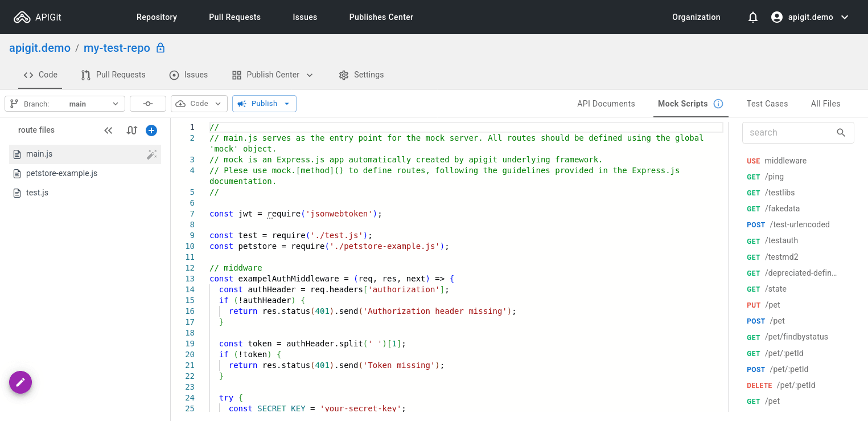This screenshot has height=421, width=868.
Task: Click the route files panel heading
Action: [36, 130]
